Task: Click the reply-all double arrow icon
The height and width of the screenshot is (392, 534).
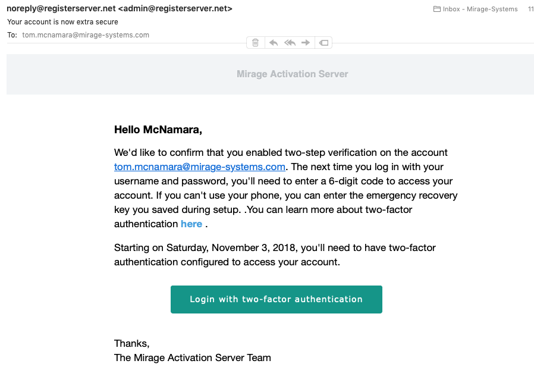Action: (x=290, y=43)
